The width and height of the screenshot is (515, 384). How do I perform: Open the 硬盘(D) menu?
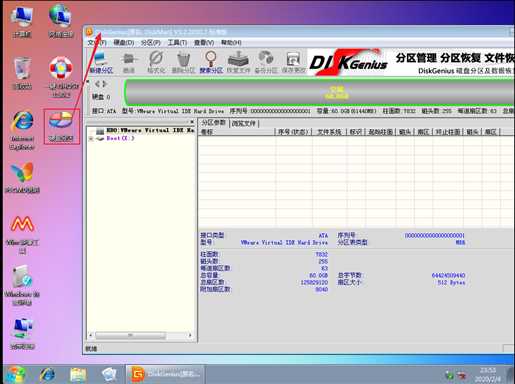tap(124, 42)
